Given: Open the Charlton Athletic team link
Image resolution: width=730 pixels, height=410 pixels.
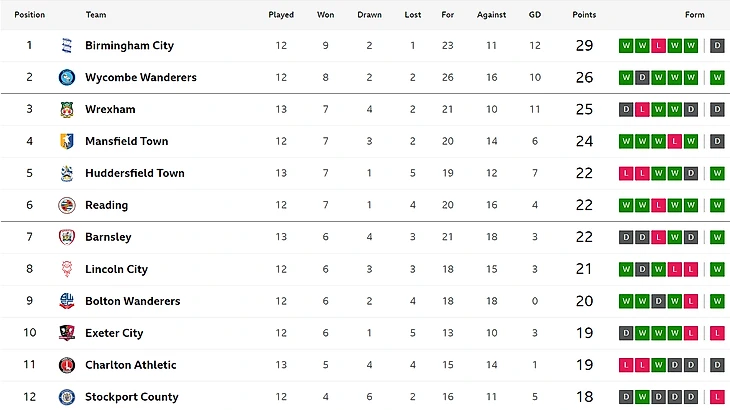Looking at the screenshot, I should coord(130,366).
